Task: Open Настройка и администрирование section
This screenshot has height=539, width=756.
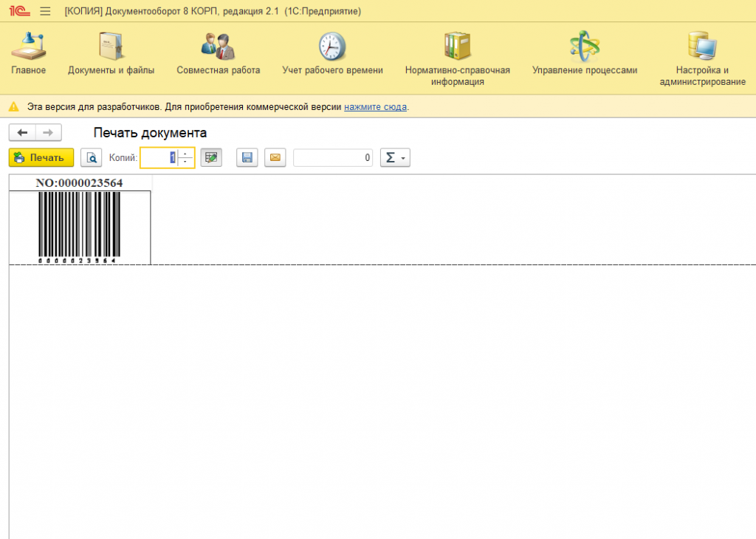Action: (703, 59)
